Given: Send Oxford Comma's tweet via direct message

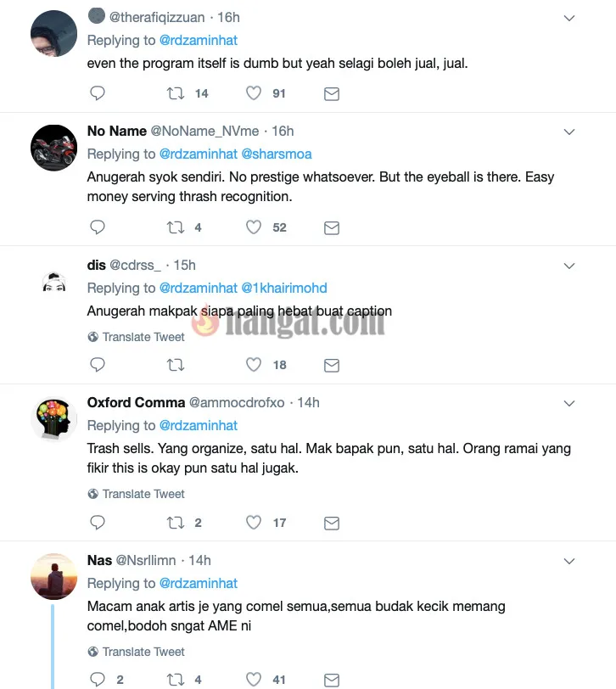Looking at the screenshot, I should point(331,523).
